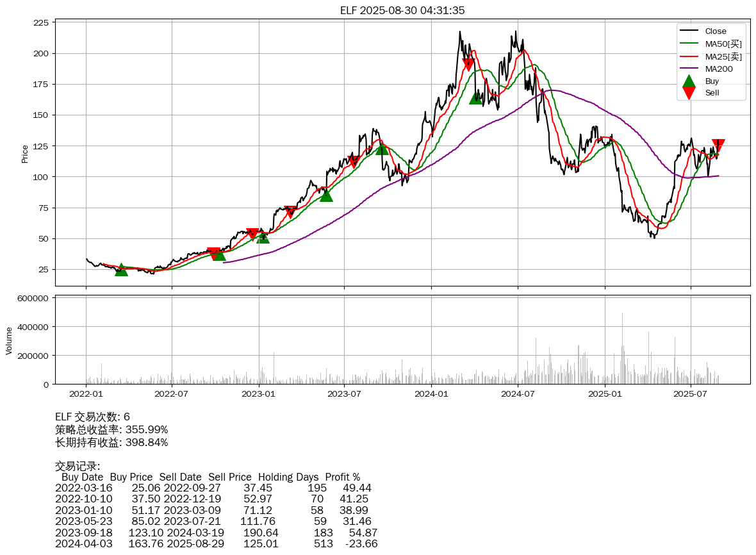Click the -23.66 profit value in the table
Viewport: 756px width, 555px height.
(x=361, y=543)
